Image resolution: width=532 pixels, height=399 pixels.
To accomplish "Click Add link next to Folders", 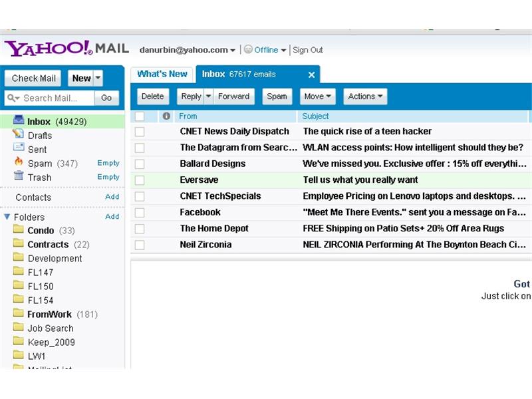I will (x=112, y=217).
